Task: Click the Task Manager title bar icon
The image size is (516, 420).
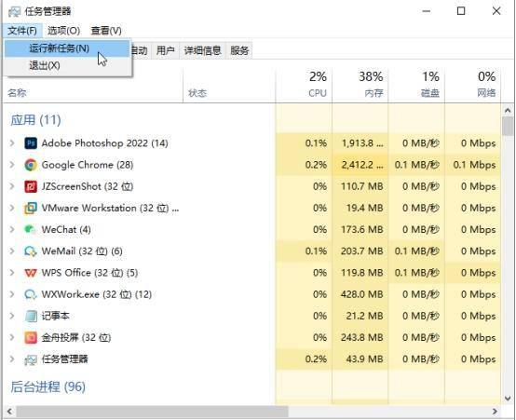Action: (14, 11)
